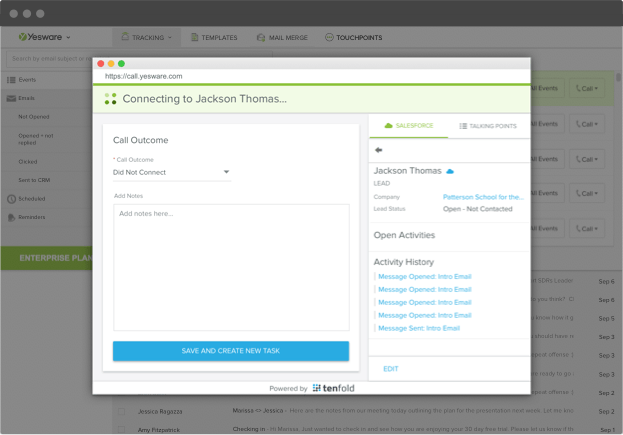Open the Yesware account dropdown chevron

point(68,37)
